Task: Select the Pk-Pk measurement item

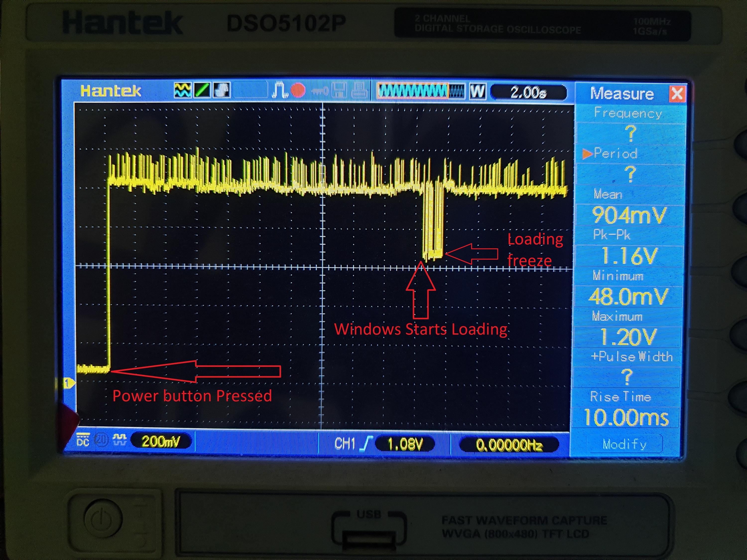Action: click(612, 235)
